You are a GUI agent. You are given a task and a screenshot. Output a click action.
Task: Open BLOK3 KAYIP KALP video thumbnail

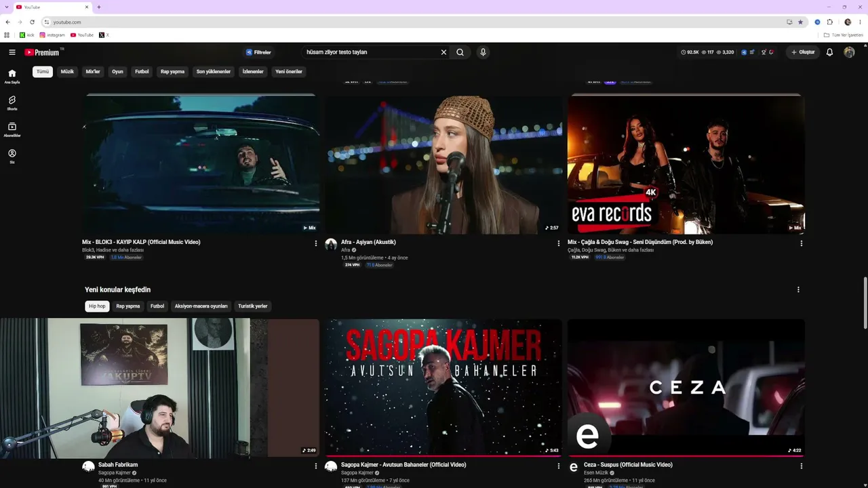pos(201,163)
